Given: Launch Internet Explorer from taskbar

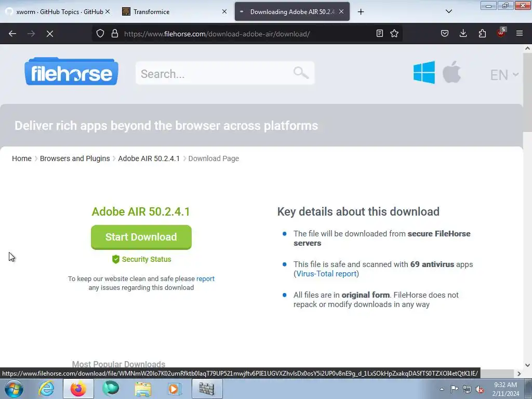Looking at the screenshot, I should coord(46,389).
